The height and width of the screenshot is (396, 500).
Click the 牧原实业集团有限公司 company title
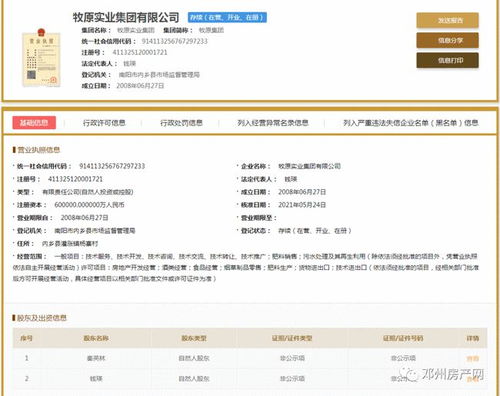(126, 17)
